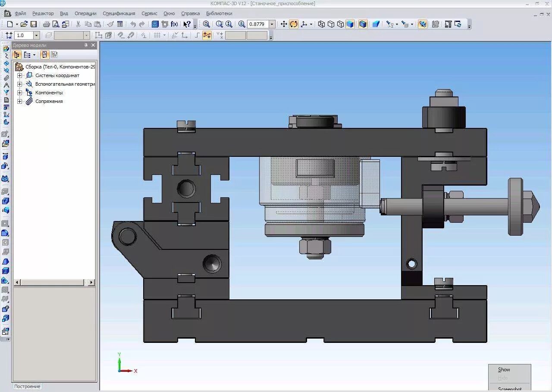Click the hex nut under the cylinder

(315, 247)
